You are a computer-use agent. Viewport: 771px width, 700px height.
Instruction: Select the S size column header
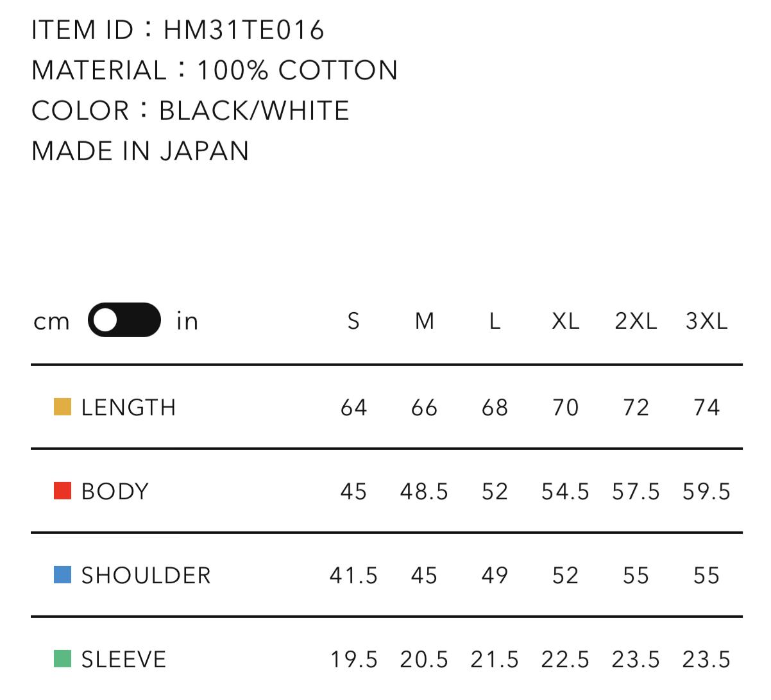353,321
